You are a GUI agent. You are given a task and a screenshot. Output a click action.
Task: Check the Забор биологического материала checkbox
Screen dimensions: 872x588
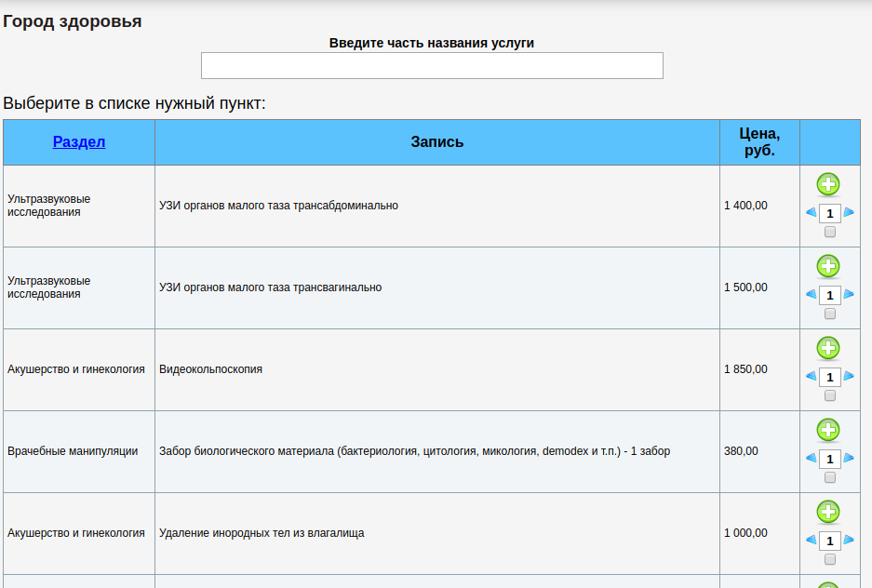(830, 478)
